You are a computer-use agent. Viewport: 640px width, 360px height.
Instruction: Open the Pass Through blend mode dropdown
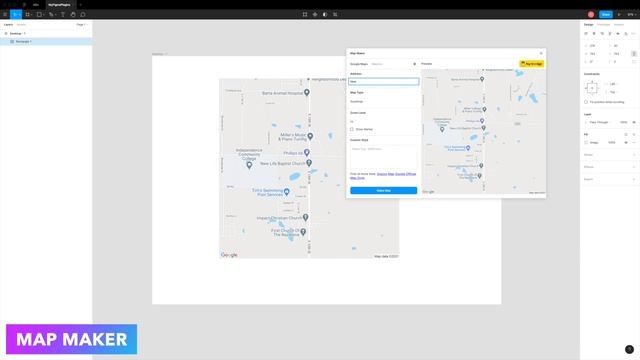click(599, 122)
